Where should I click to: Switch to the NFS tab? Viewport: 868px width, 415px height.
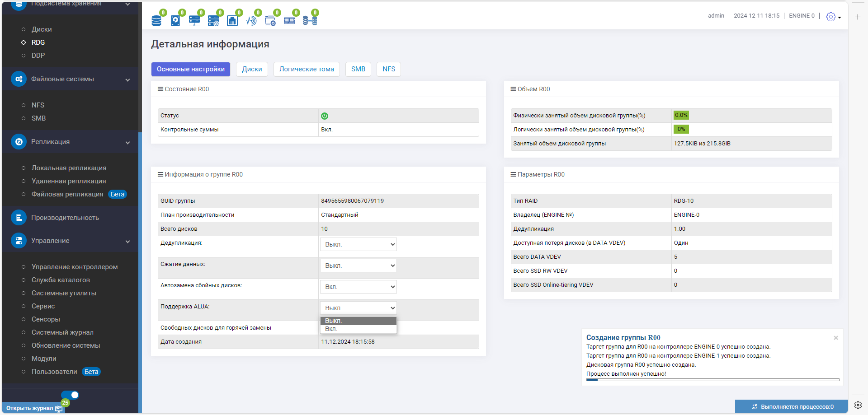[389, 69]
